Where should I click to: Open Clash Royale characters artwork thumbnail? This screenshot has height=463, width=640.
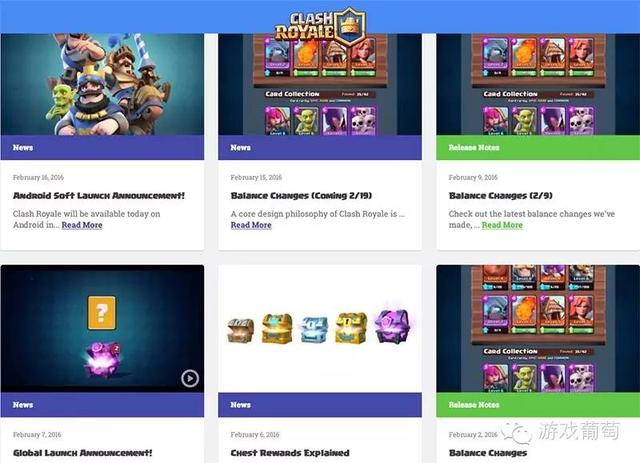click(x=102, y=84)
